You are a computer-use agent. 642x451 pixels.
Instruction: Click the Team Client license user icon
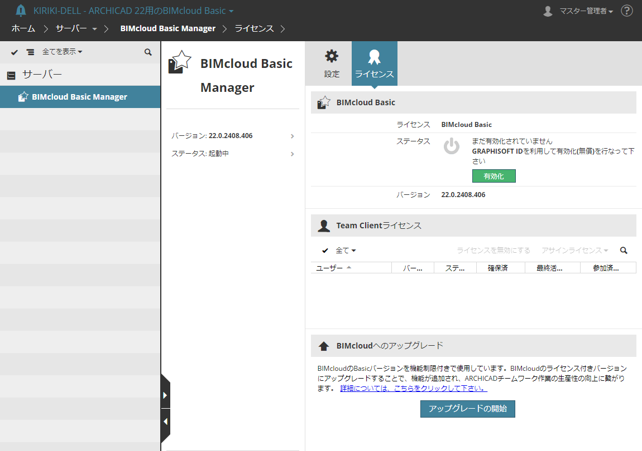[323, 226]
